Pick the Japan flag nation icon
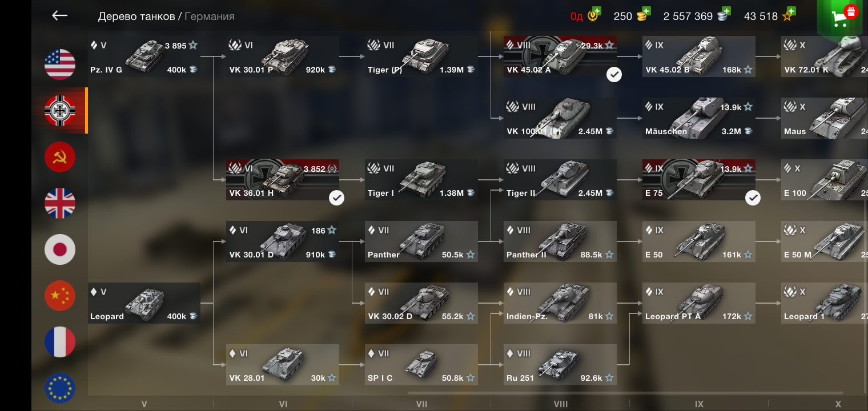Image resolution: width=868 pixels, height=411 pixels. pos(60,249)
